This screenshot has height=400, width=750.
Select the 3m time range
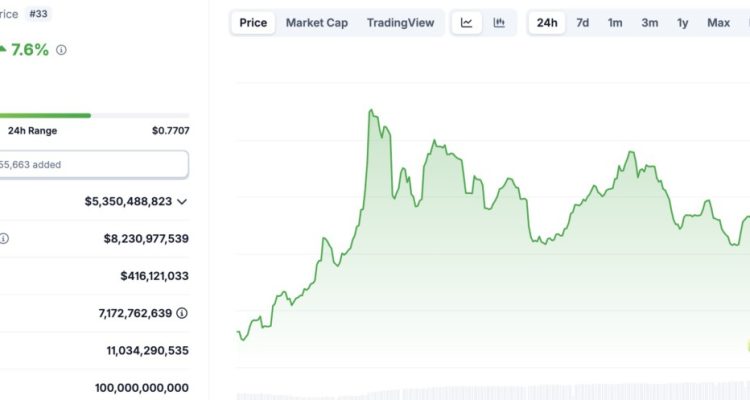click(650, 22)
